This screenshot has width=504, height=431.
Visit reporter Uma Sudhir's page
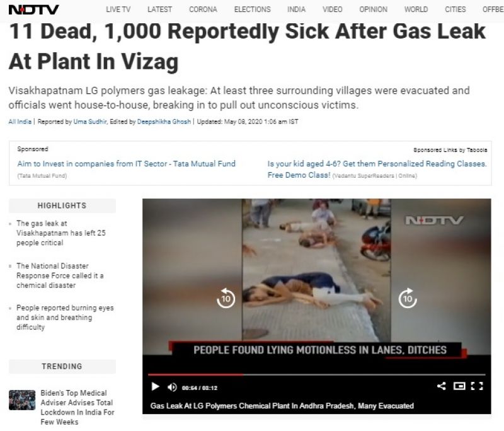90,122
